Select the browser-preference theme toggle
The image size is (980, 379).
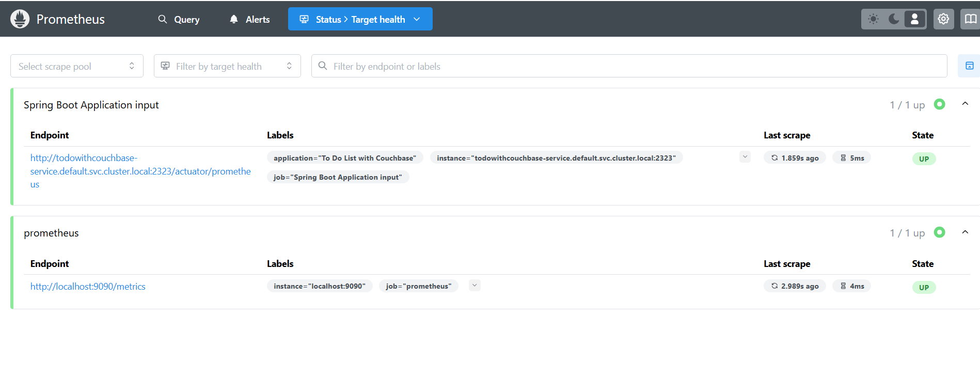(x=914, y=19)
